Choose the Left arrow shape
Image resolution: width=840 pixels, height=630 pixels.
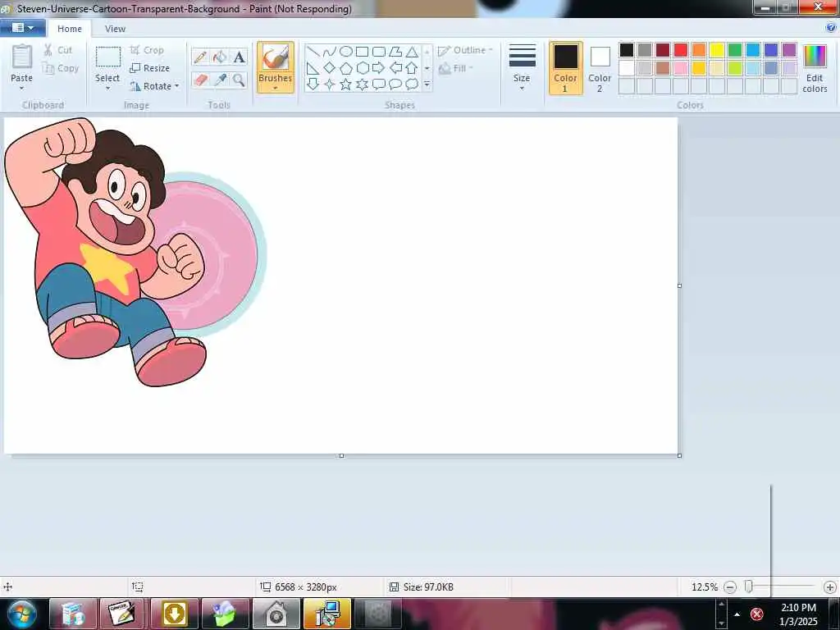(x=395, y=68)
